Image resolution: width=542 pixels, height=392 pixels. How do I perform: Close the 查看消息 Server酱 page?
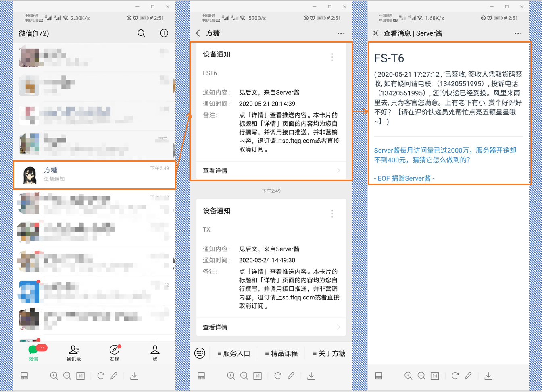pos(375,33)
